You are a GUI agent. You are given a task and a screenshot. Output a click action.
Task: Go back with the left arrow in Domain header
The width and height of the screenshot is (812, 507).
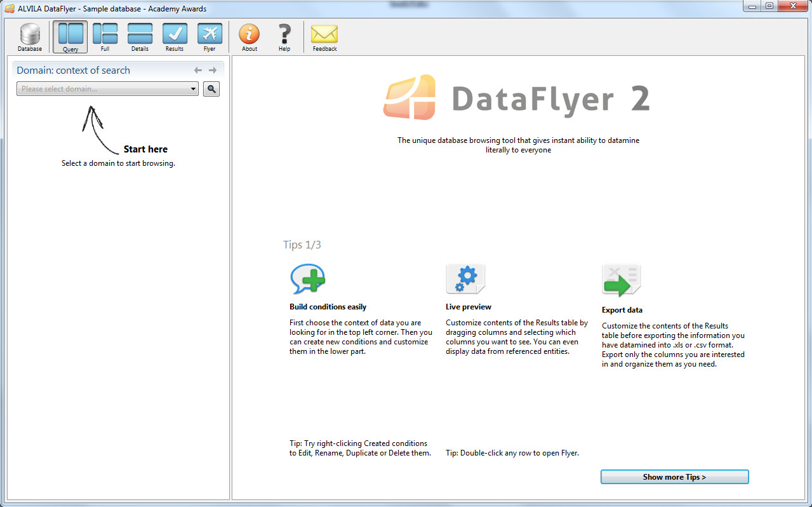[198, 71]
